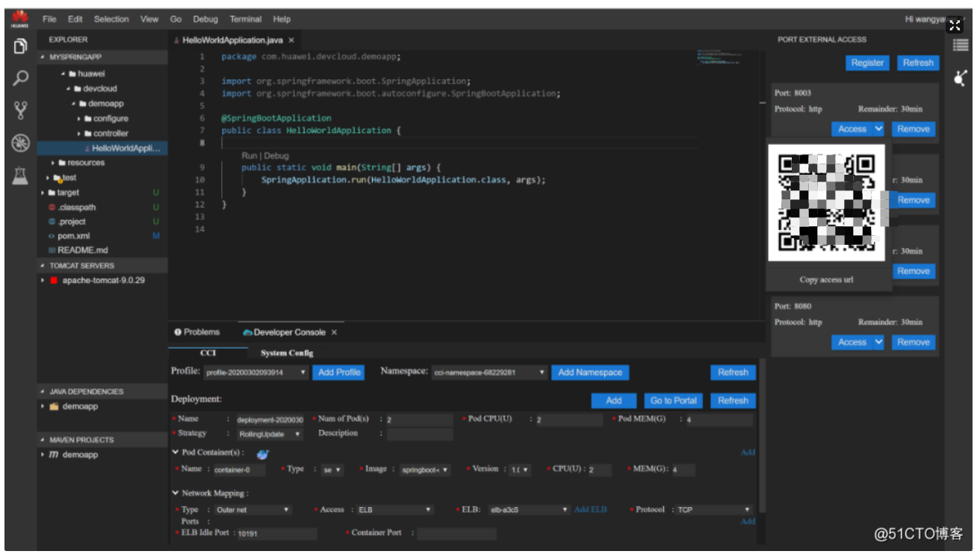Click the Go to Portal button
The image size is (980, 557).
coord(674,401)
